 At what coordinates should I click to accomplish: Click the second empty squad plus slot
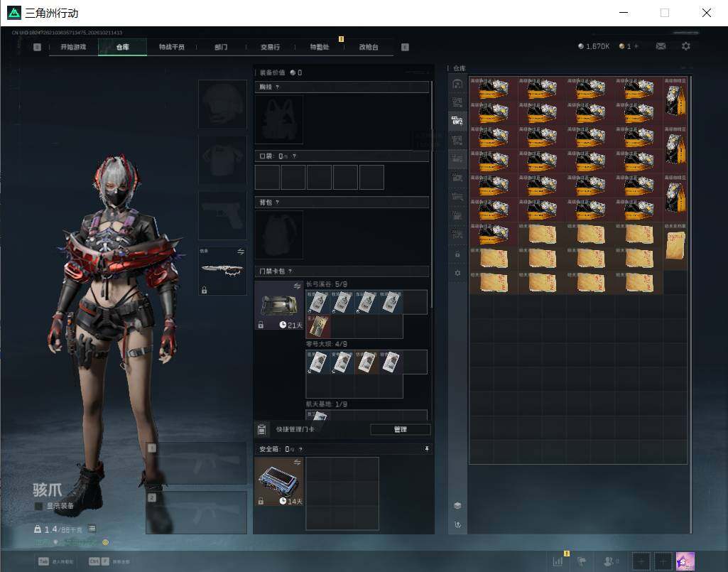click(x=663, y=561)
